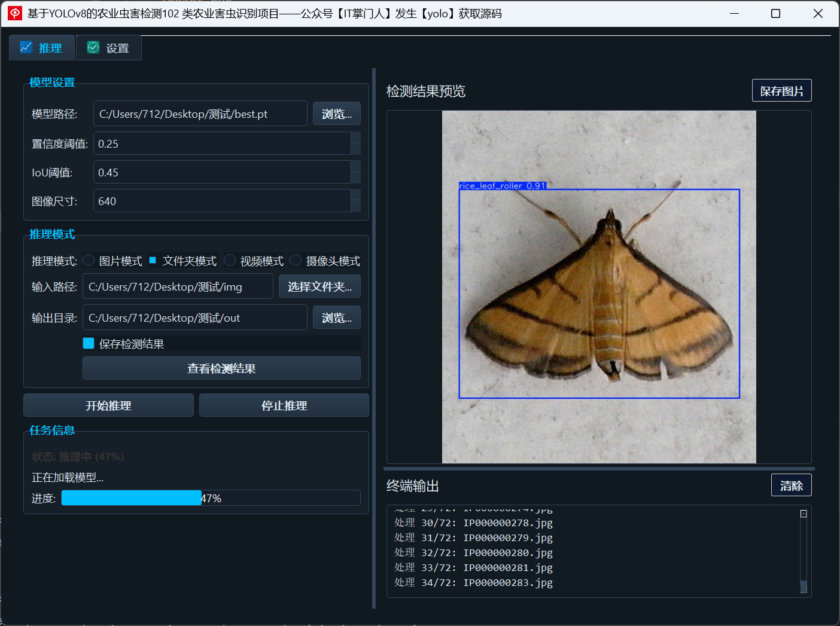The height and width of the screenshot is (626, 840).
Task: Switch to the 设置 tab
Action: 109,48
